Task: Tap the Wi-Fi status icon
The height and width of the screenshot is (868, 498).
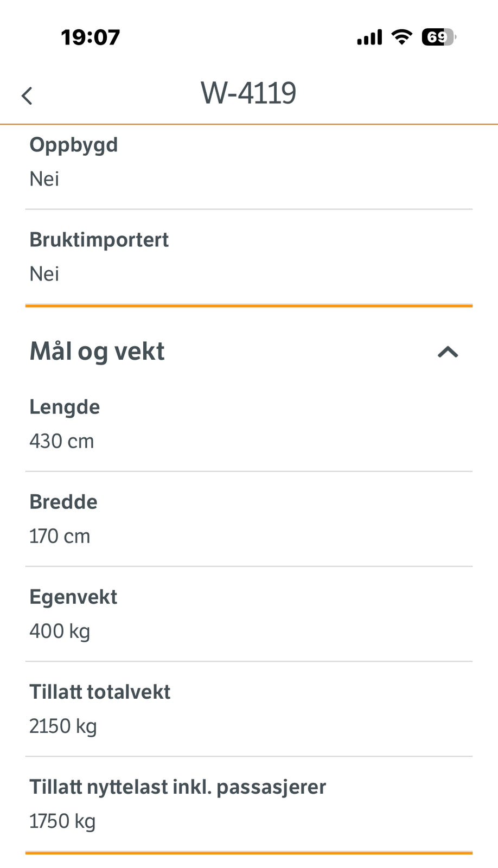Action: pyautogui.click(x=401, y=37)
